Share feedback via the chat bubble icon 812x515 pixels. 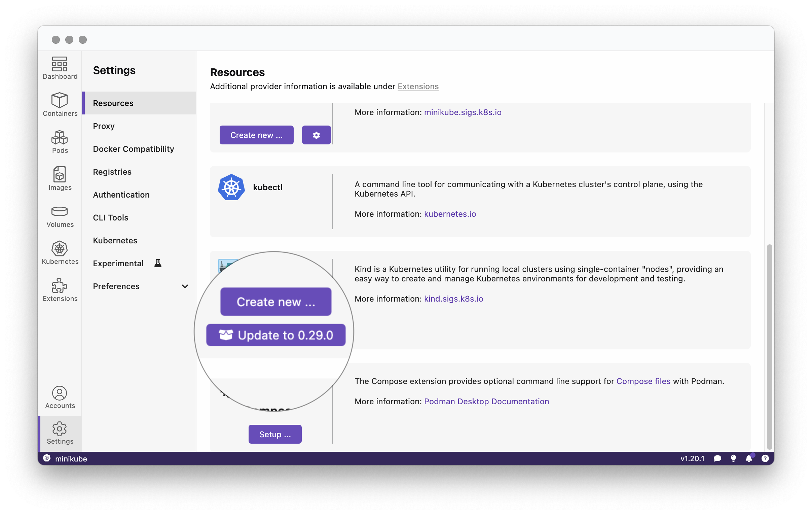[717, 459]
